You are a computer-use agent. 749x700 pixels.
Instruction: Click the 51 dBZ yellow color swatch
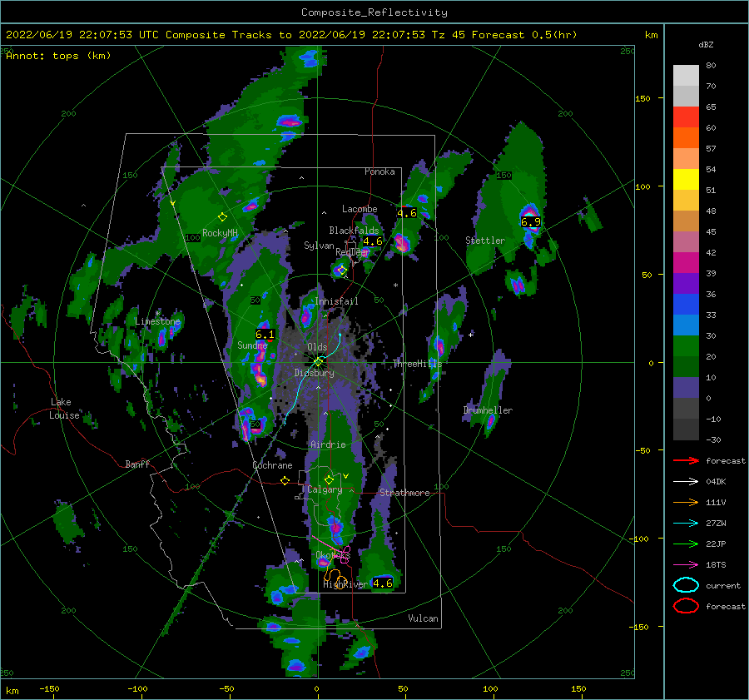[686, 180]
